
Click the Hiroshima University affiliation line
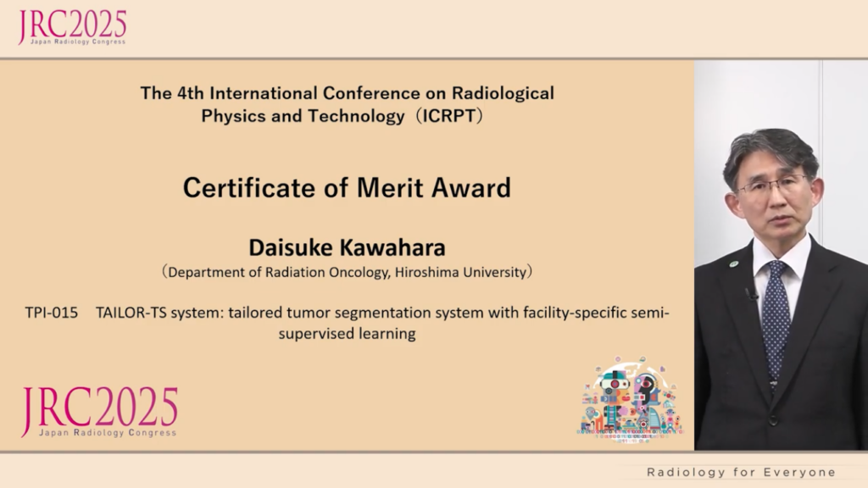click(x=347, y=272)
